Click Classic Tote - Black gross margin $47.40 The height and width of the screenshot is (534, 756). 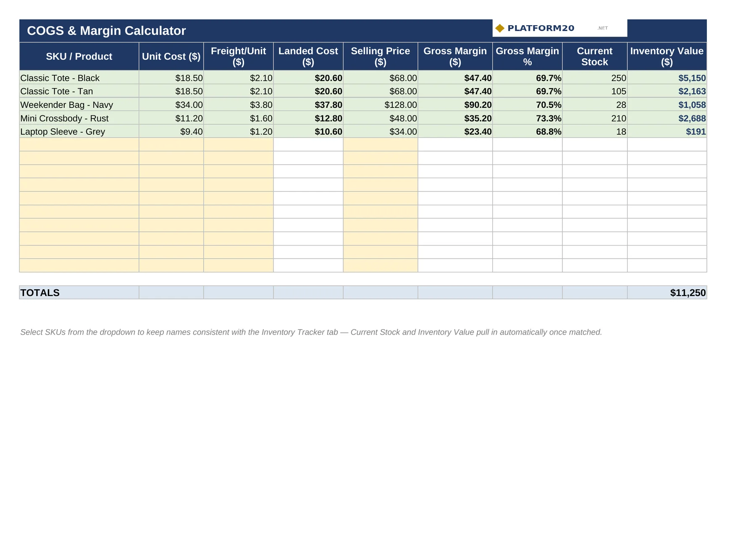click(x=455, y=78)
